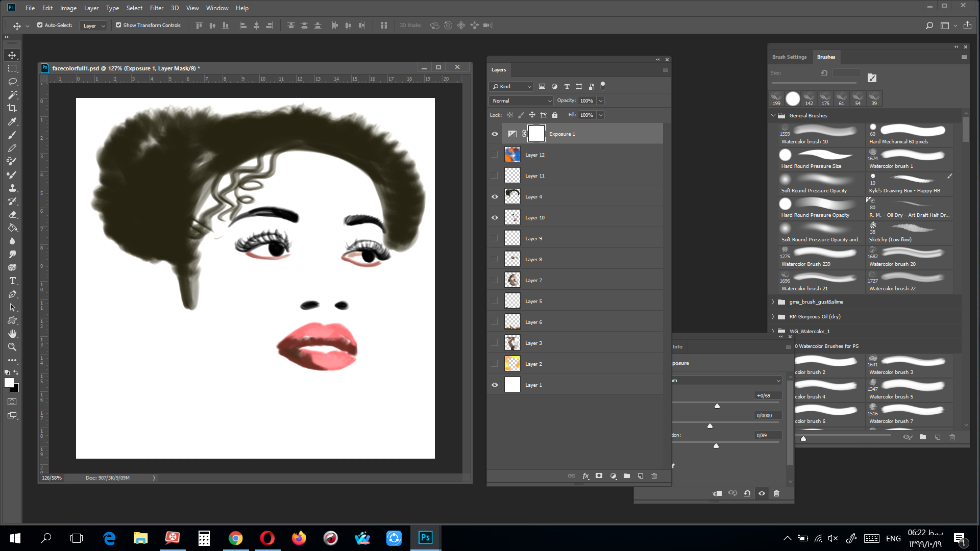Adjust brush preview size slider
The width and height of the screenshot is (980, 551).
803,438
